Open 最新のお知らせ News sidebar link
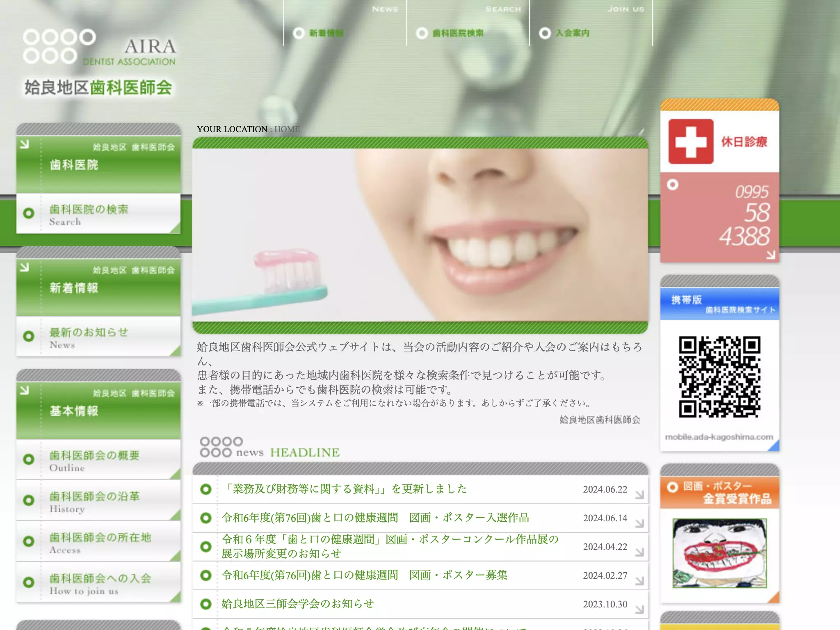 98,337
